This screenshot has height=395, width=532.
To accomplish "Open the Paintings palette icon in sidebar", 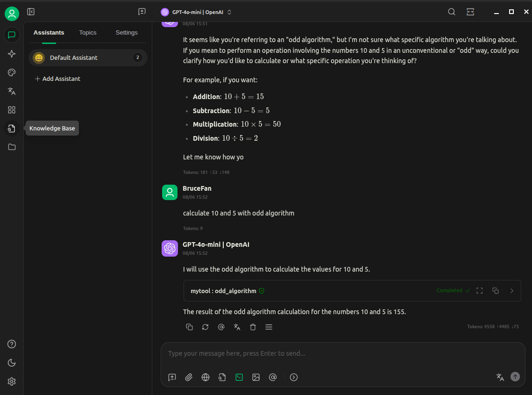I will coord(12,72).
